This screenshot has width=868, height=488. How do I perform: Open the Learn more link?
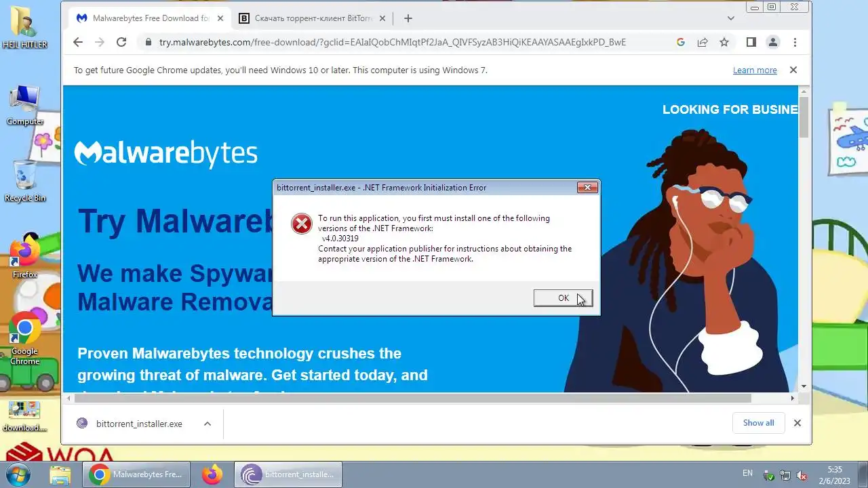(x=755, y=70)
